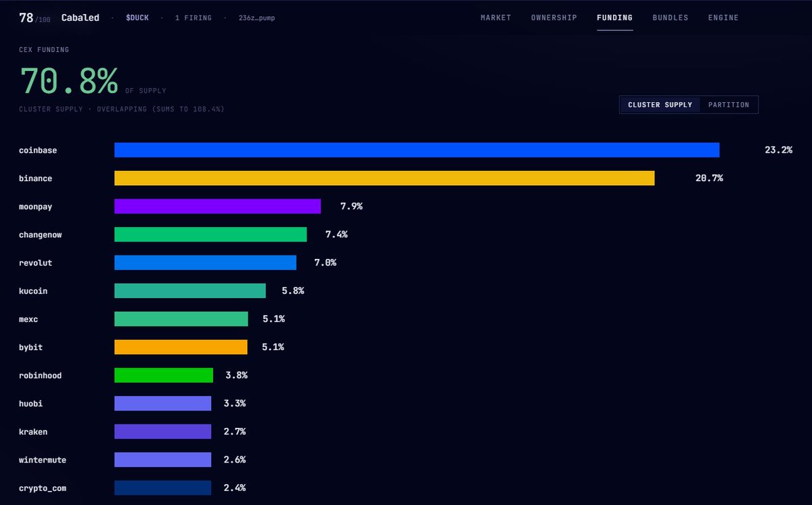
Task: Click the 7.0% revolut value
Action: pos(325,262)
